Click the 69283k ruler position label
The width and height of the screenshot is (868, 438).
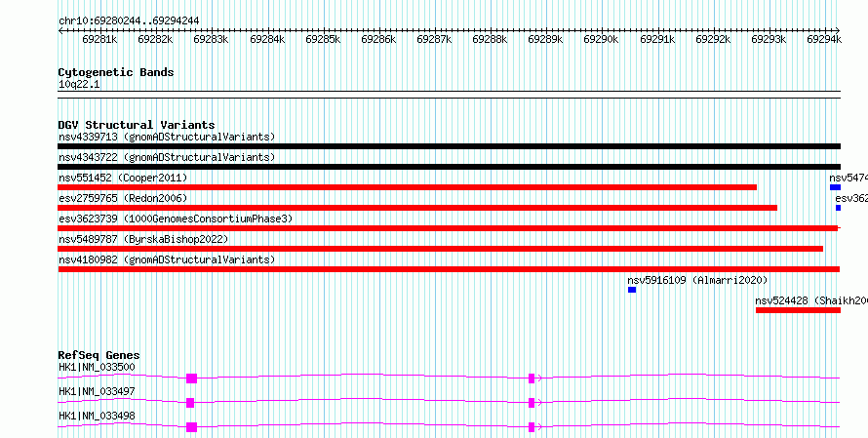211,39
